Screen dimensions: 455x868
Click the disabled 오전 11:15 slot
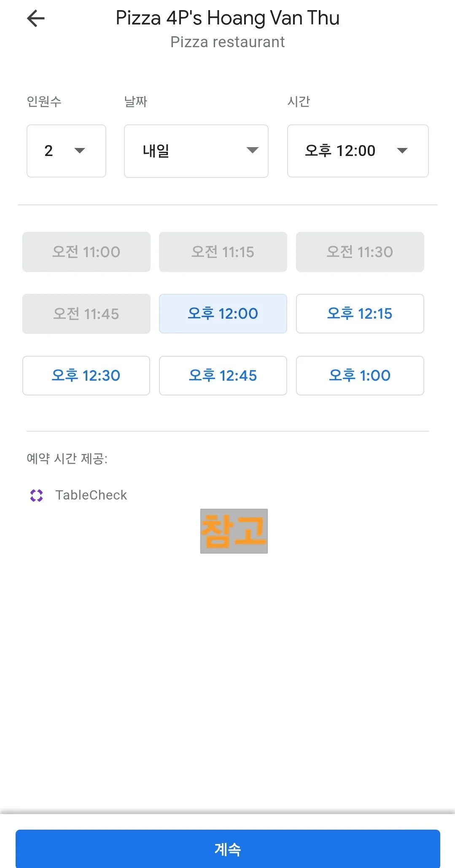(223, 252)
